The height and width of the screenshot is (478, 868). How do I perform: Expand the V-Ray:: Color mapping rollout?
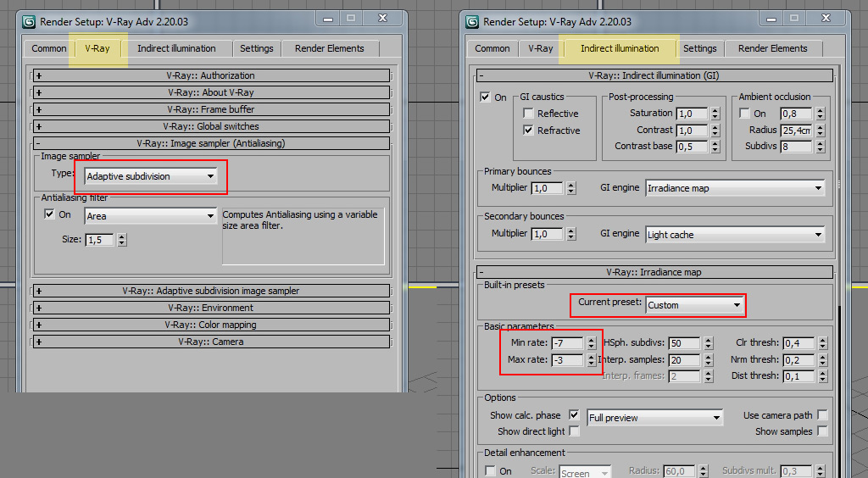(x=211, y=325)
